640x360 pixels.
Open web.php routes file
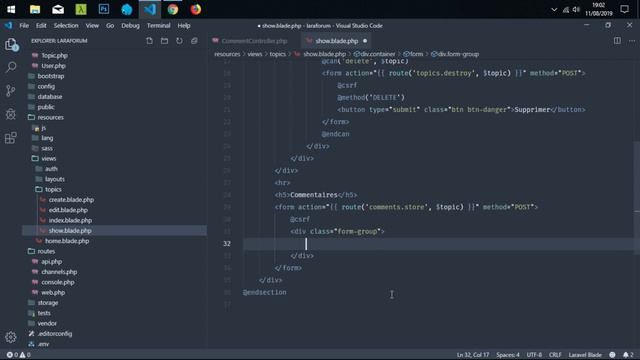point(53,292)
